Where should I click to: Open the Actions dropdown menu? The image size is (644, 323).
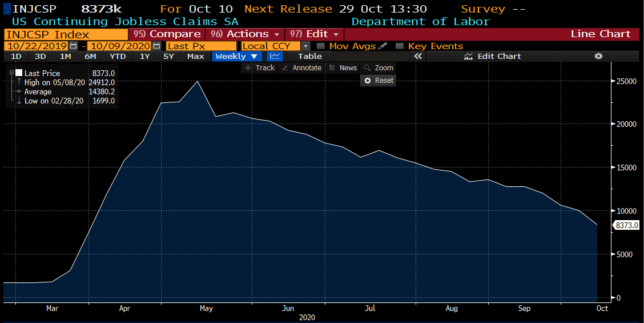[x=245, y=34]
